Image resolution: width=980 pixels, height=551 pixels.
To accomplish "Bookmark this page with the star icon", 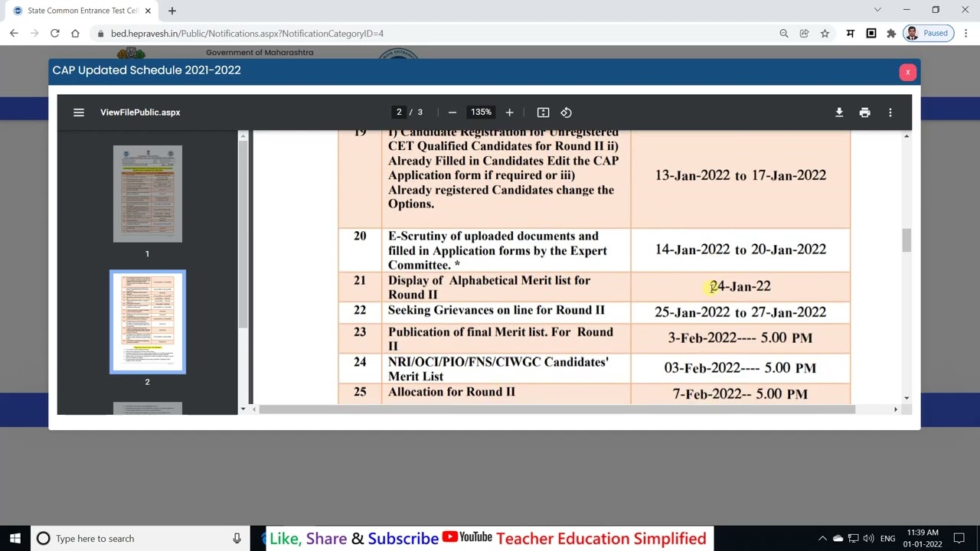I will click(x=825, y=34).
